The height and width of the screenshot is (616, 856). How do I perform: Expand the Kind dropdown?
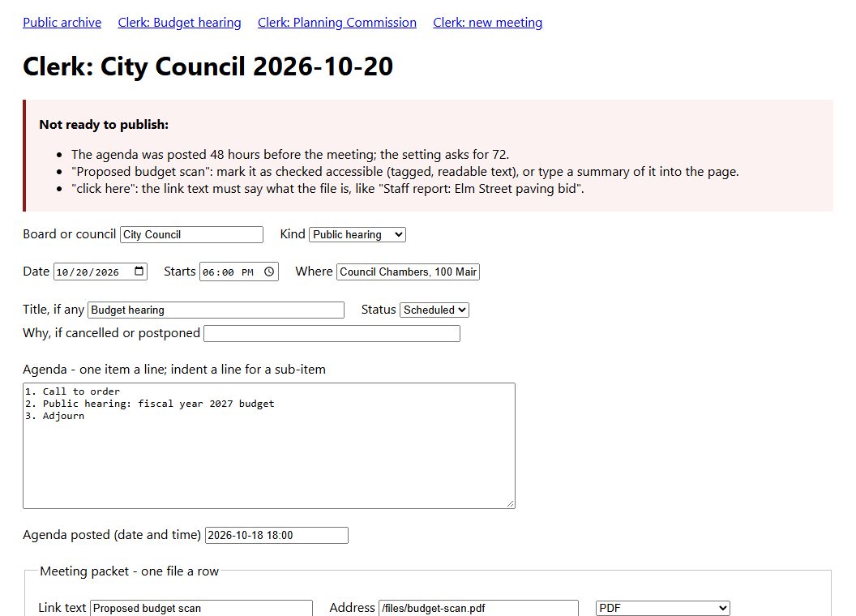click(x=357, y=234)
